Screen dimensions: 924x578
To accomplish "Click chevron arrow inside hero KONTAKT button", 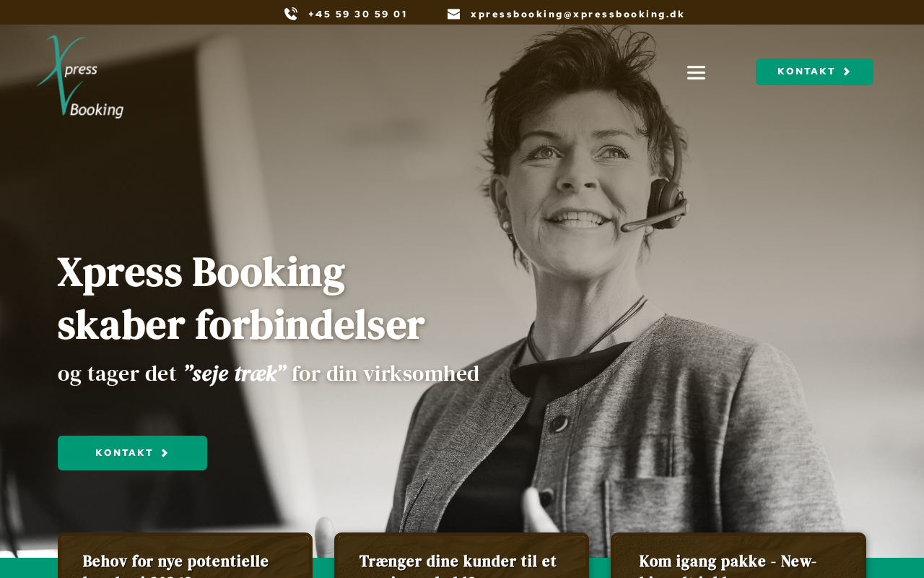I will [x=165, y=453].
